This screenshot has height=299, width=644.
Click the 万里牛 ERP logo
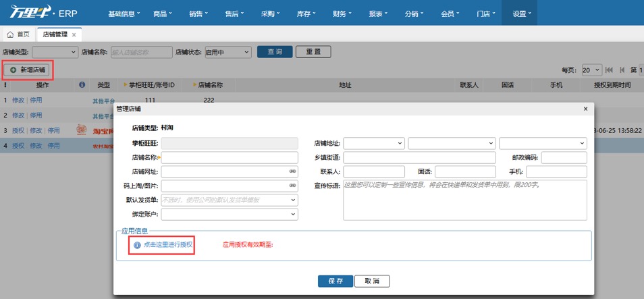pyautogui.click(x=43, y=12)
